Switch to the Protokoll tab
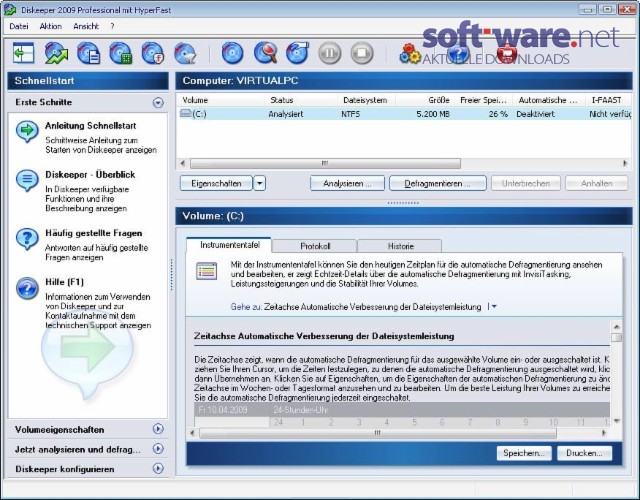 pyautogui.click(x=315, y=246)
